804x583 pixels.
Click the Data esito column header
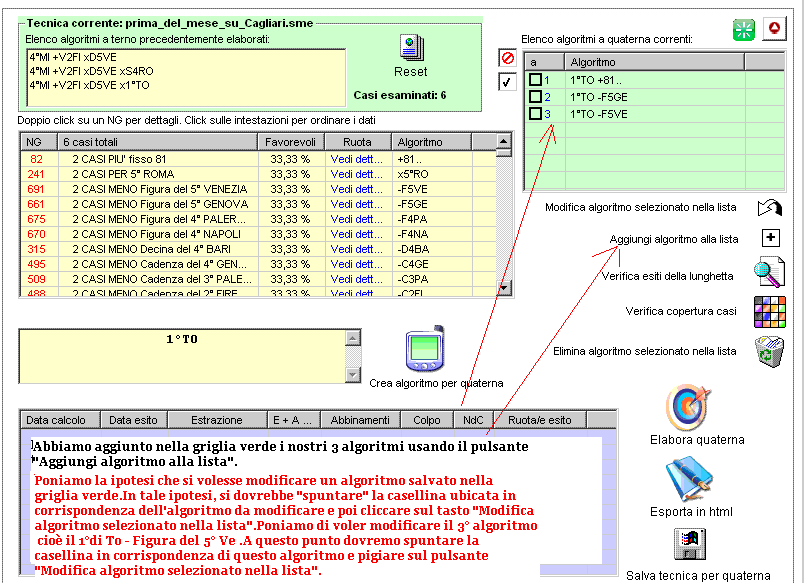pos(134,420)
